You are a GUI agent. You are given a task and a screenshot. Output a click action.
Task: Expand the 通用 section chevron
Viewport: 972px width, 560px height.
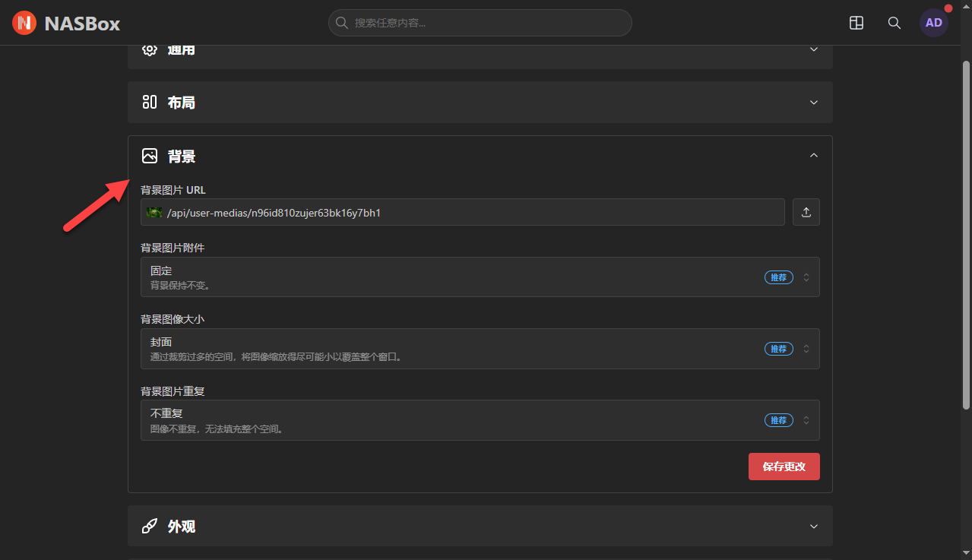814,49
